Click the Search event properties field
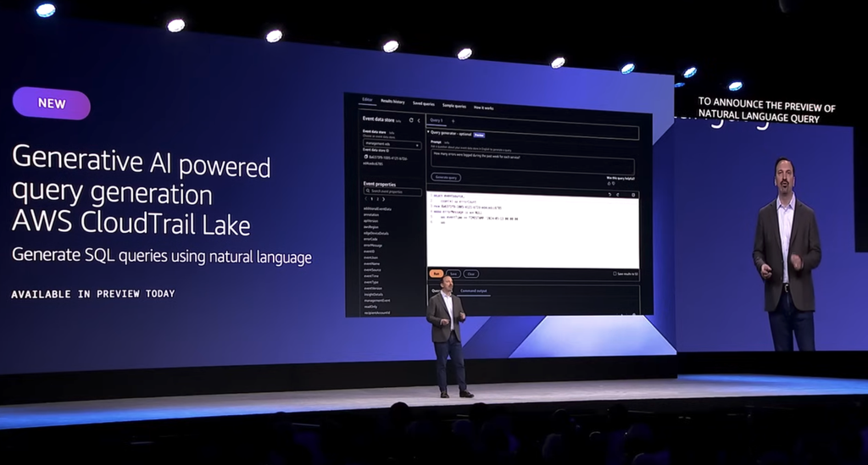The image size is (868, 465). pyautogui.click(x=392, y=191)
